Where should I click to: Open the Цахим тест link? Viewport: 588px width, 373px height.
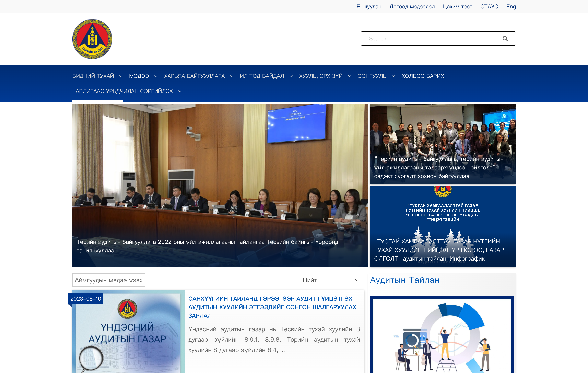click(457, 7)
